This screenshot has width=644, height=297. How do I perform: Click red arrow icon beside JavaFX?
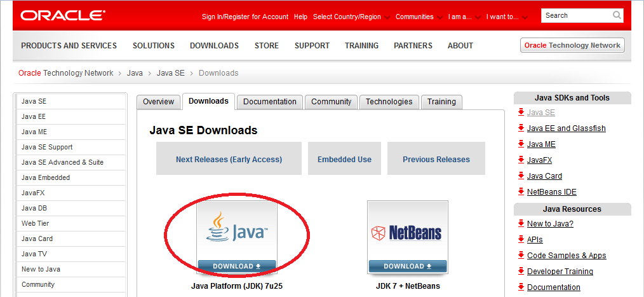pos(521,160)
